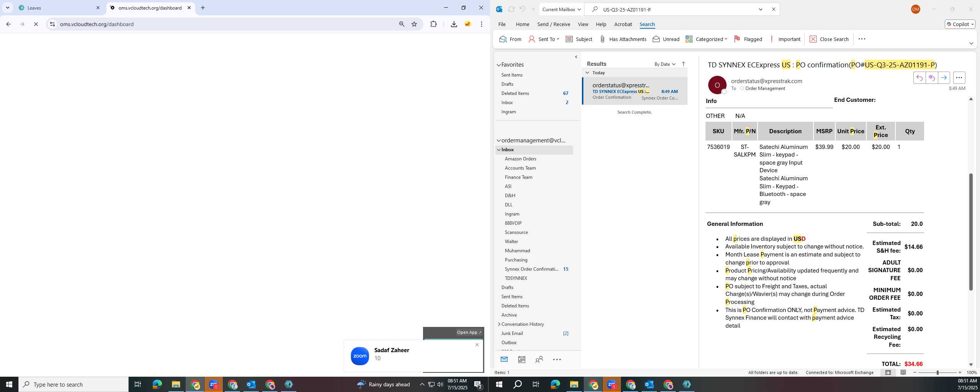This screenshot has height=392, width=980.
Task: Click Open App on the Zoom popup
Action: click(x=469, y=332)
